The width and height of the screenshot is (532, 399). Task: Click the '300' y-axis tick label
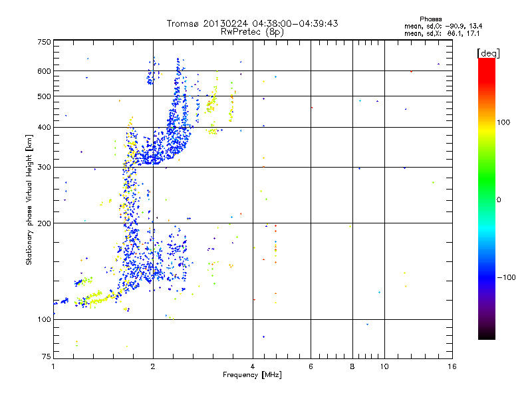[44, 167]
